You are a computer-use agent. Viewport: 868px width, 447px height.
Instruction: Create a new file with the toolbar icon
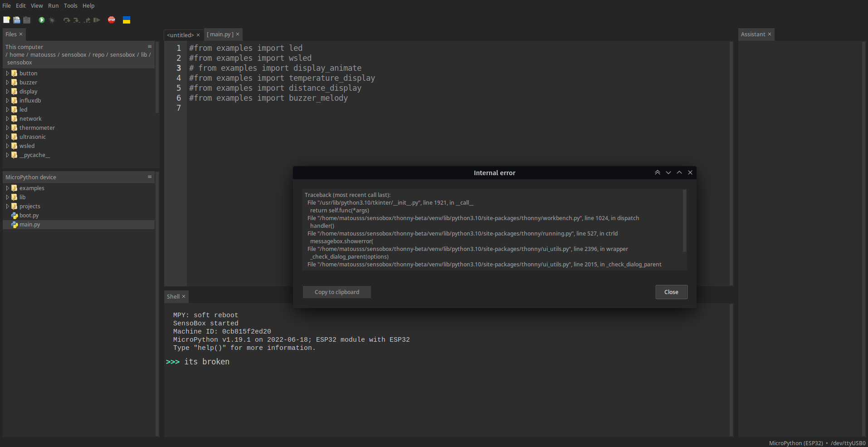point(7,20)
